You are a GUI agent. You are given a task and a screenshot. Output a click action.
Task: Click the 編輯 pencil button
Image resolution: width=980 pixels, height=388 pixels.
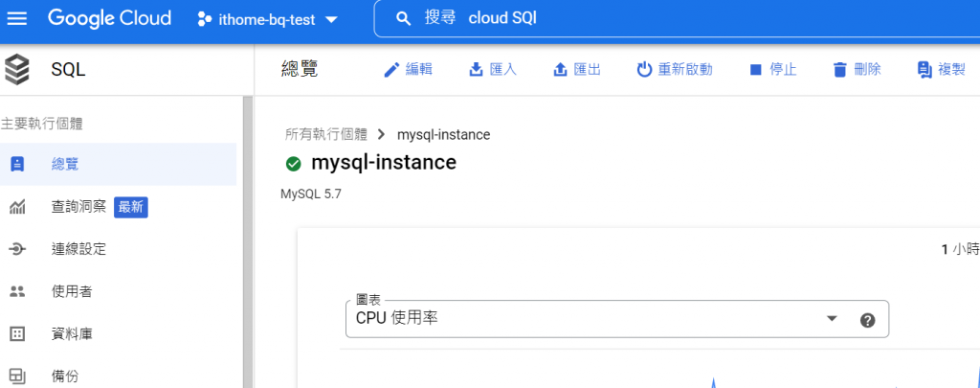(x=407, y=70)
